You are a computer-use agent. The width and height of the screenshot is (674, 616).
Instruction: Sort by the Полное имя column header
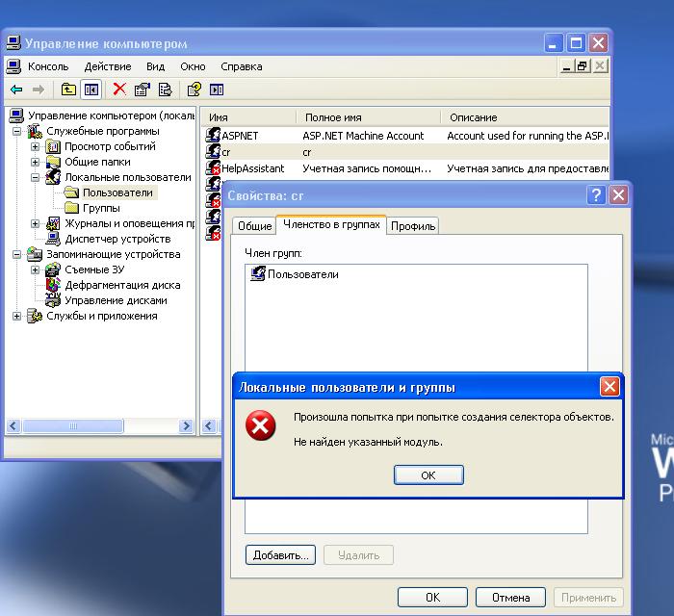tap(369, 117)
